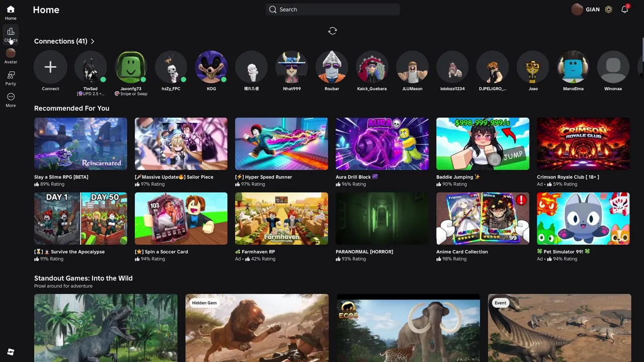The height and width of the screenshot is (362, 644).
Task: Open 晴れた夜 connection avatar
Action: [x=252, y=67]
